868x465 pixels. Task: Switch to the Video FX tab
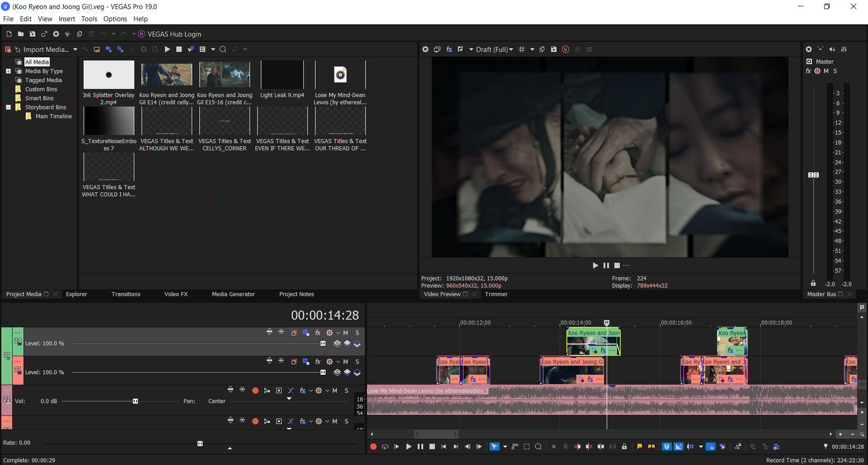[x=176, y=294]
